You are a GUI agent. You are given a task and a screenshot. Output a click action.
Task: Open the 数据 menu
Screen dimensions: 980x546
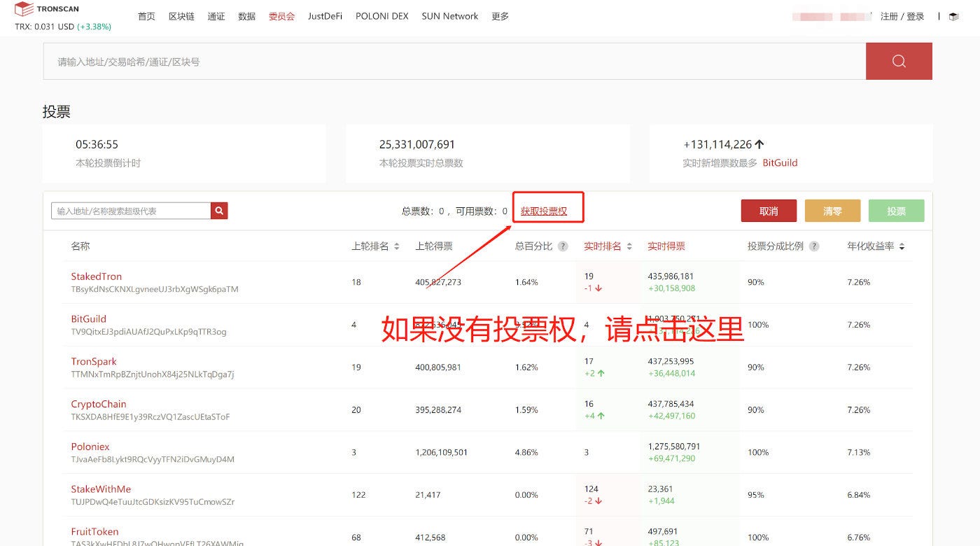[x=246, y=16]
